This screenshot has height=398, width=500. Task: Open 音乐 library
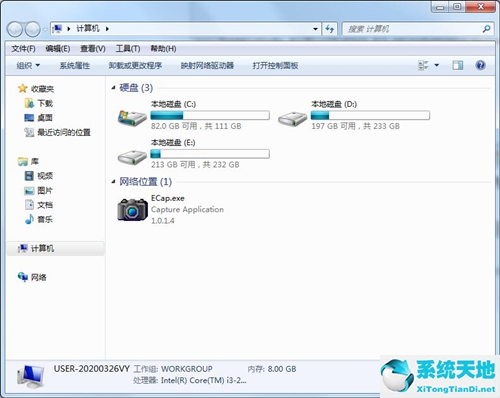pos(45,219)
